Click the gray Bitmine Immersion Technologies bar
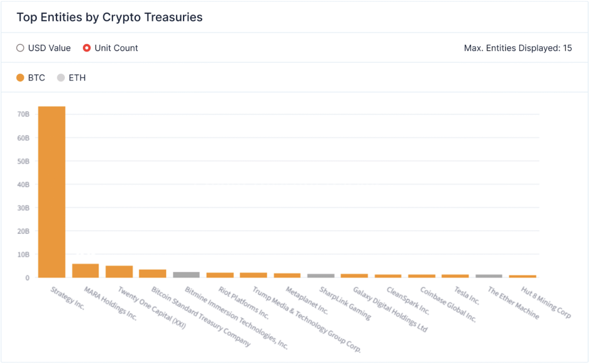The height and width of the screenshot is (364, 590). (x=186, y=275)
